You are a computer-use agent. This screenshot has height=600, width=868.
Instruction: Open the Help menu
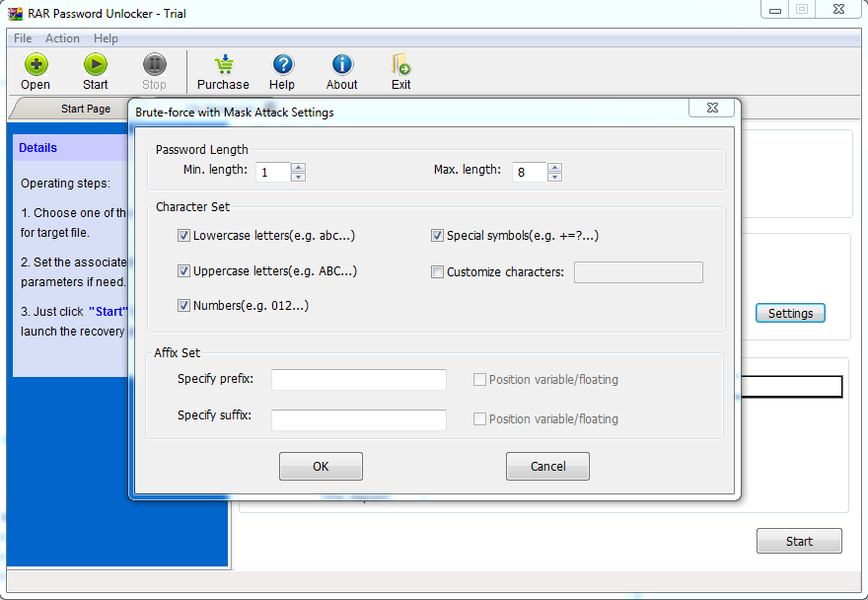(106, 38)
